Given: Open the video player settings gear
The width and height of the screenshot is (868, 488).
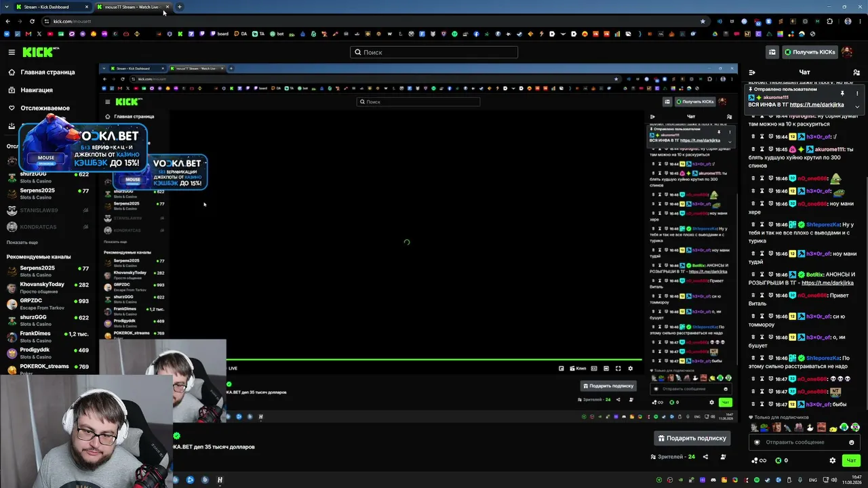Looking at the screenshot, I should pos(630,369).
